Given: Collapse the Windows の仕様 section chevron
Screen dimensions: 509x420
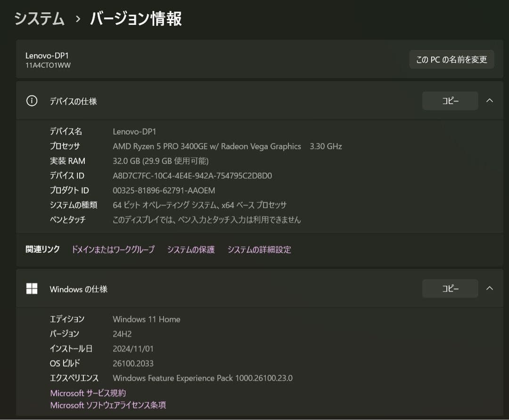Looking at the screenshot, I should click(489, 288).
